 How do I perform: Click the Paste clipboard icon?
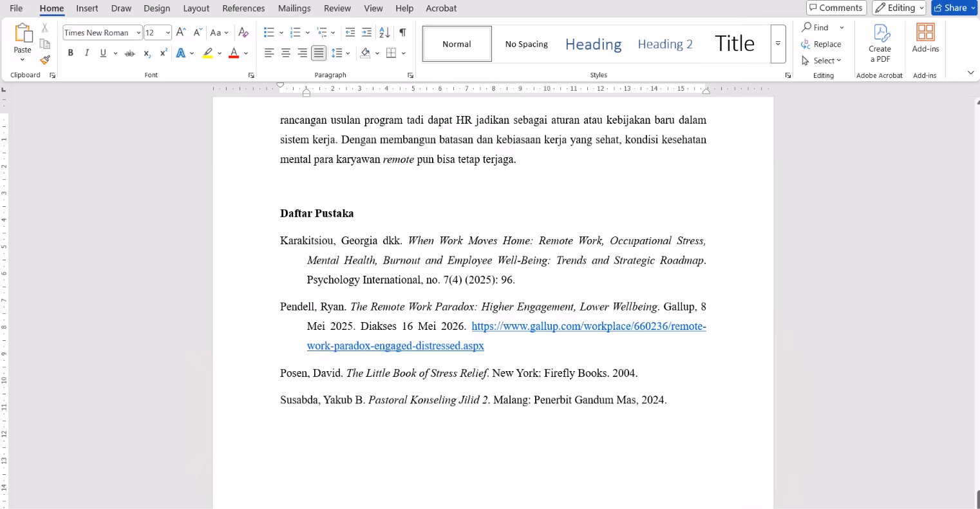pos(23,34)
